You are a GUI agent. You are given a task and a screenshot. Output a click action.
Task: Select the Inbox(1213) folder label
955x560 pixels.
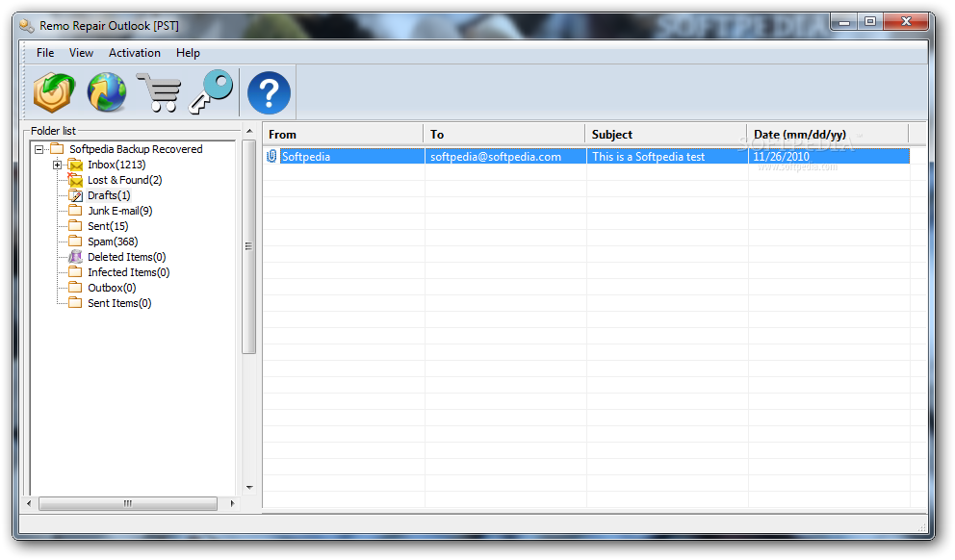pos(116,165)
